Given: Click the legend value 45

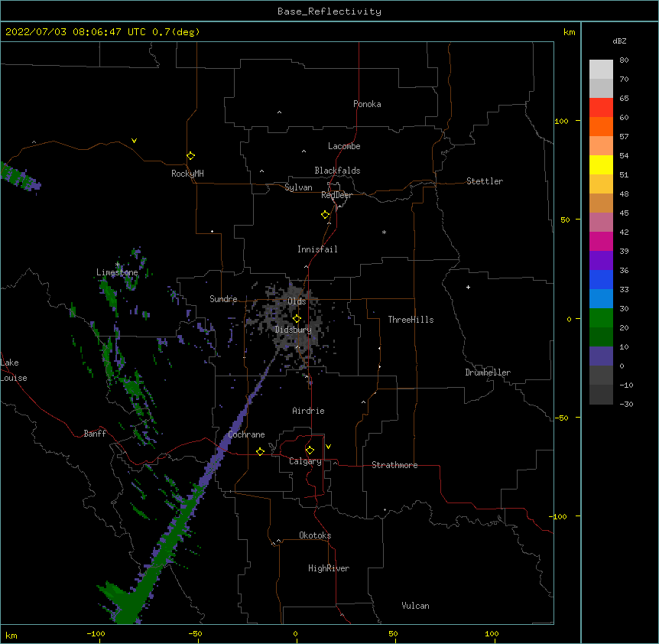Looking at the screenshot, I should pos(624,213).
